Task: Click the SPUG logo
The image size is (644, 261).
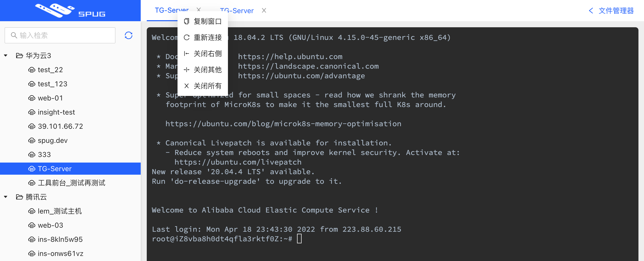Action: coord(71,10)
